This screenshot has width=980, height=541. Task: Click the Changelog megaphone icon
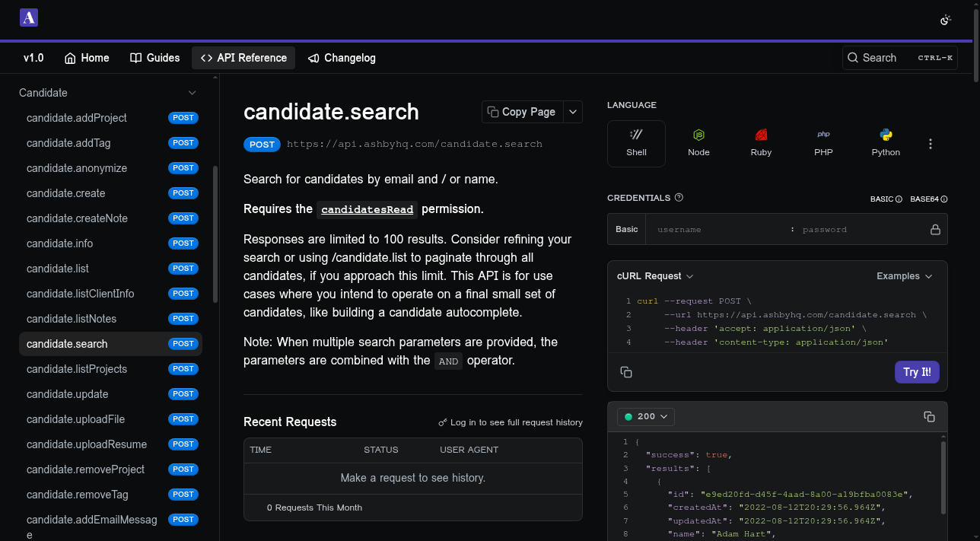click(313, 58)
